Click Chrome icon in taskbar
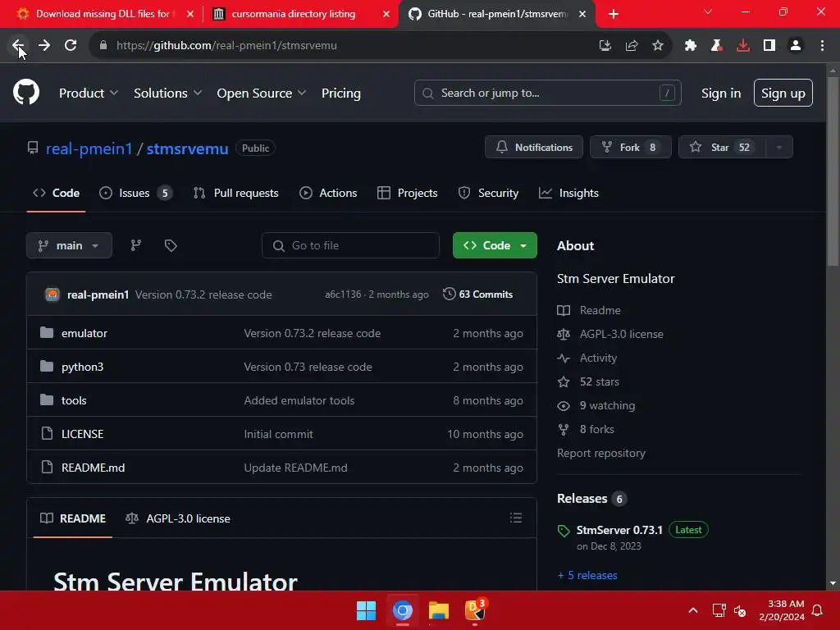 point(402,610)
